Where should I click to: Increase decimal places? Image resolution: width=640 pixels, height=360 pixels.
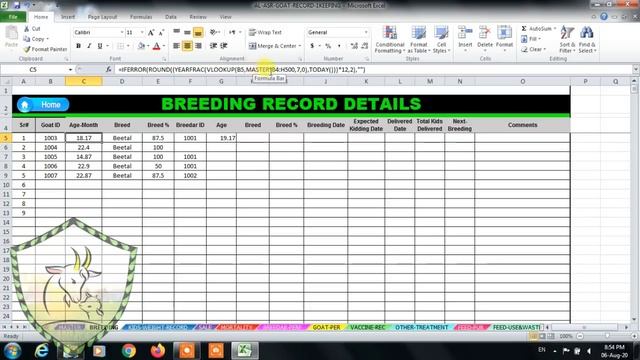point(354,46)
